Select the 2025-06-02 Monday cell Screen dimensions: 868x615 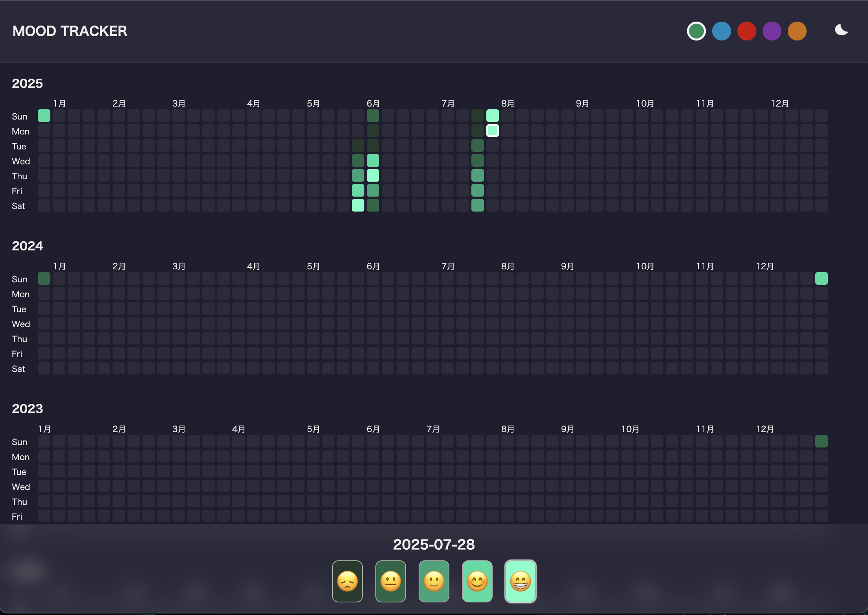[x=373, y=131]
